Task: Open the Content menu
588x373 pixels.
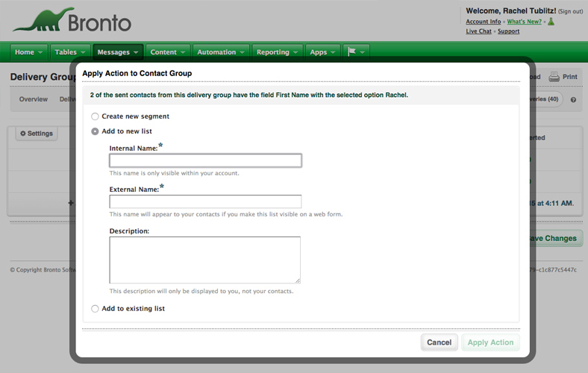Action: [x=168, y=52]
